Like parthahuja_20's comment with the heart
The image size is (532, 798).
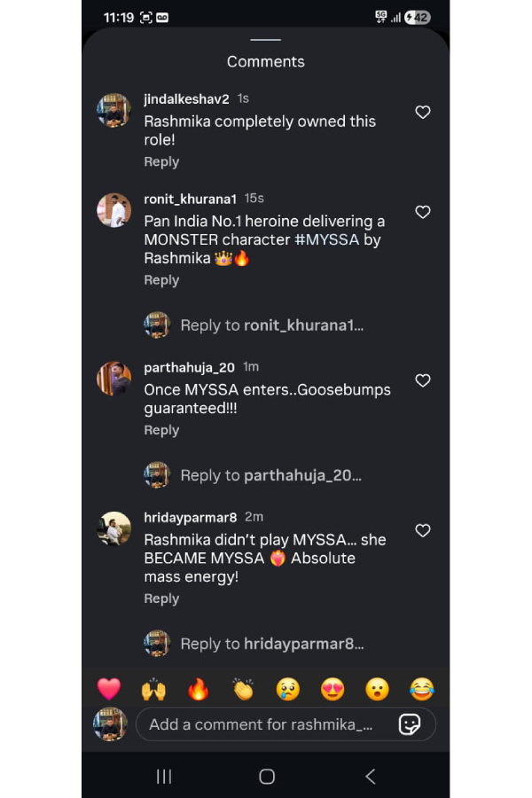point(423,380)
